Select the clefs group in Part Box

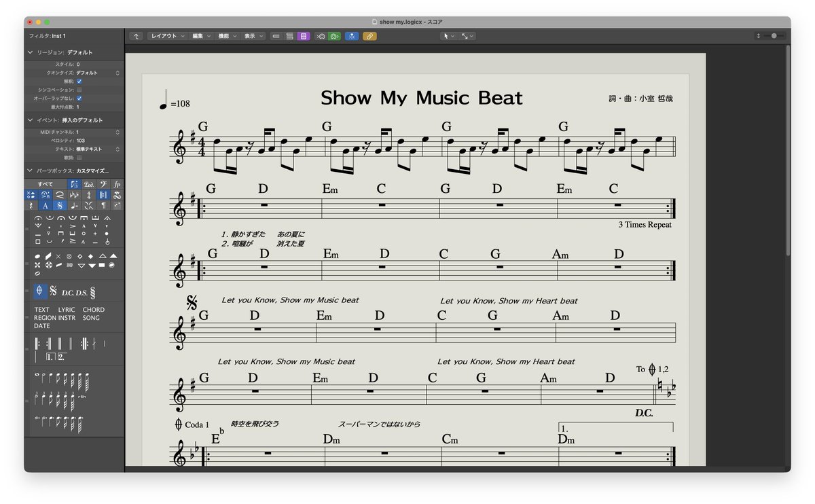coord(103,184)
